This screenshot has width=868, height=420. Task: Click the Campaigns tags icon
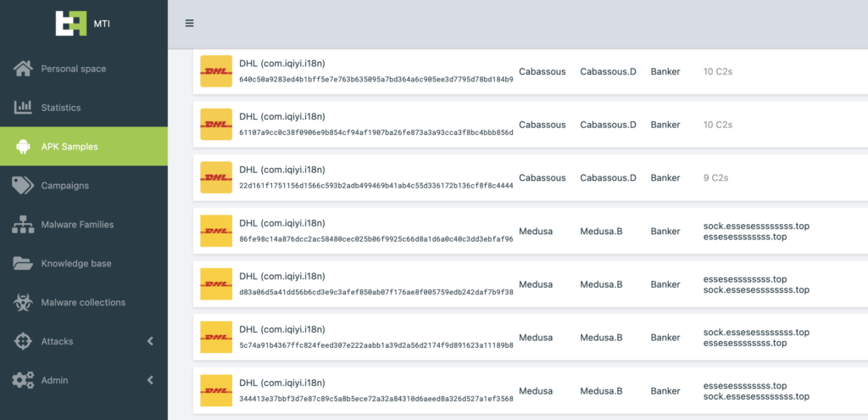pos(23,186)
